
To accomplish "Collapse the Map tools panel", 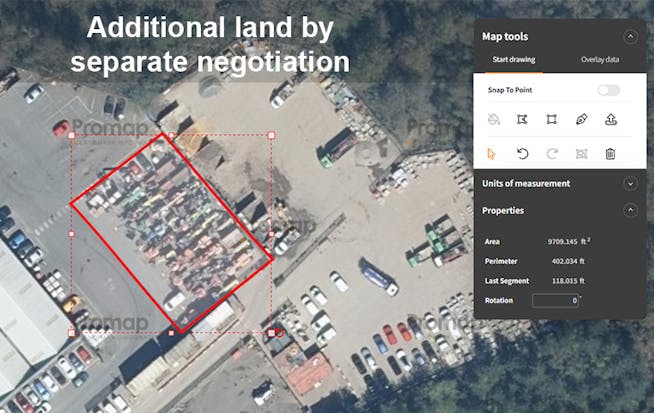I will (x=630, y=37).
